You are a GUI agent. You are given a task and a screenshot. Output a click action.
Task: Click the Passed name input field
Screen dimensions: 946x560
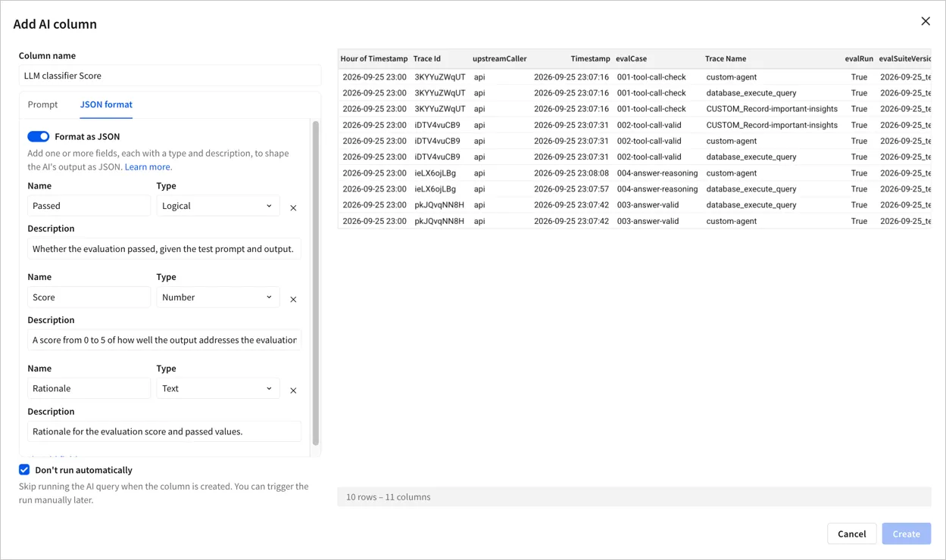point(89,206)
